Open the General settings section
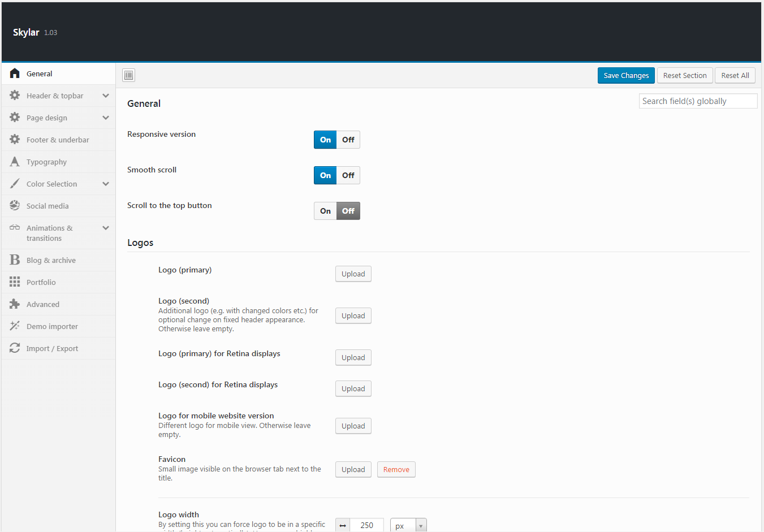This screenshot has height=532, width=764. click(x=59, y=73)
